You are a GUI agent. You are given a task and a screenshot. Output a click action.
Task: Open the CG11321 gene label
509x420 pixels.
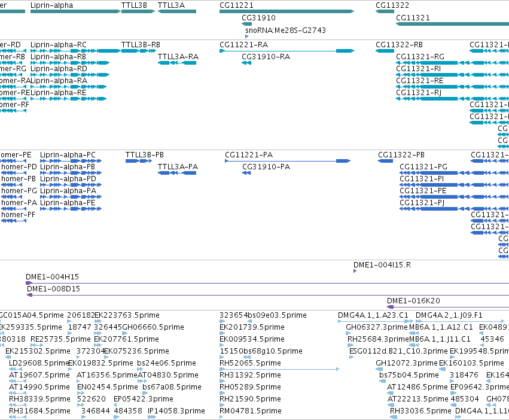[x=413, y=18]
